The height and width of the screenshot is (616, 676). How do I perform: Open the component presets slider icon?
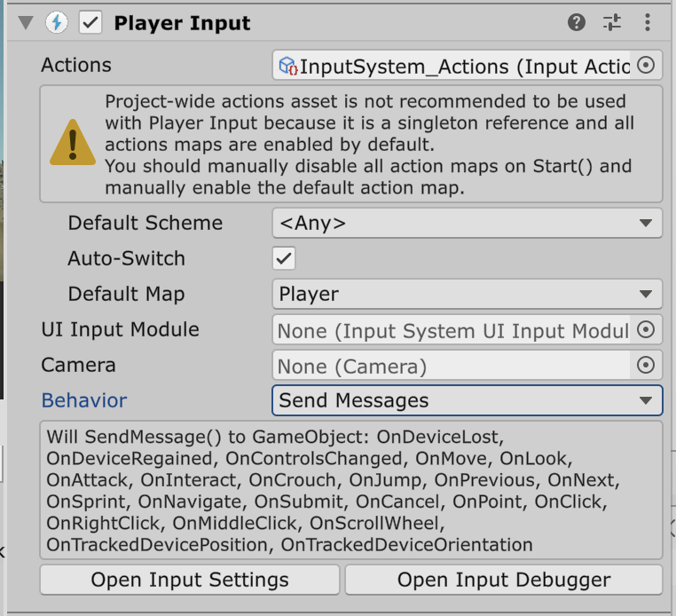click(x=612, y=23)
